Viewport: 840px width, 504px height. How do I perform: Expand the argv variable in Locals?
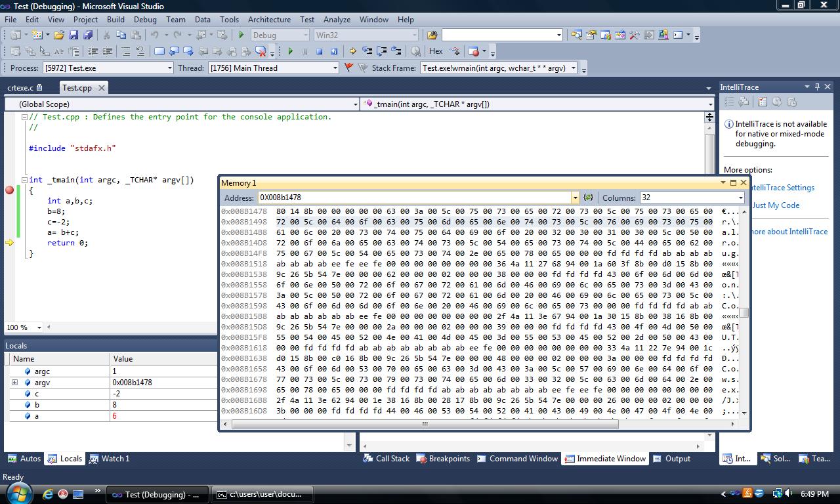point(14,382)
